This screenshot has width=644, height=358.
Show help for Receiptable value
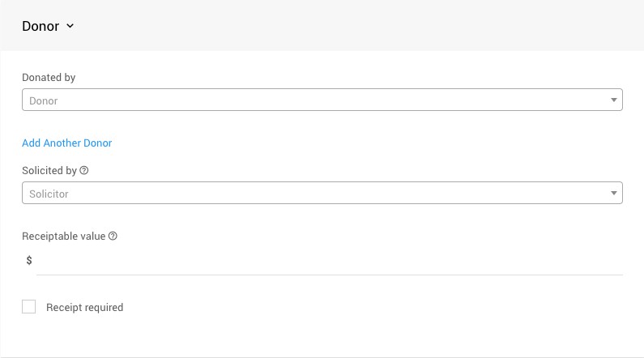point(113,237)
